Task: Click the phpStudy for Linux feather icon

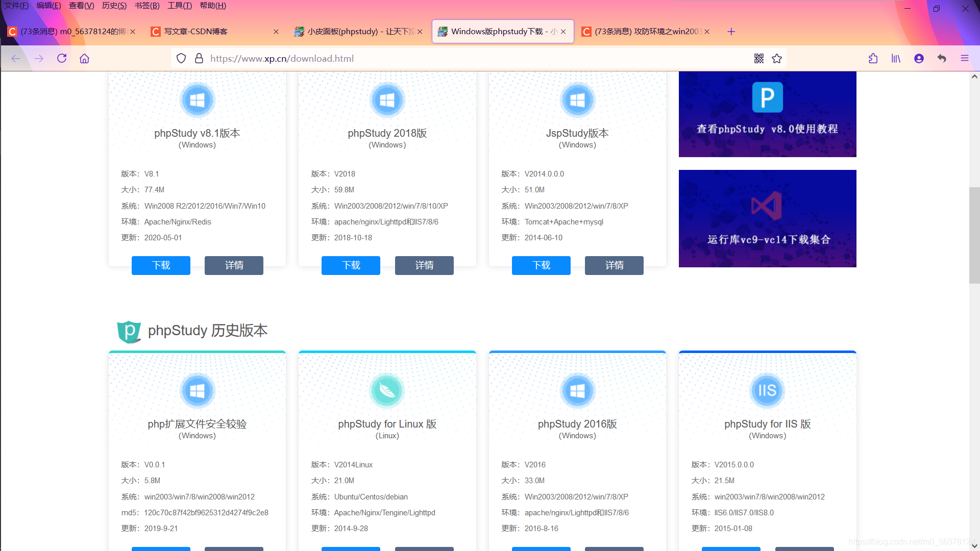Action: 387,391
